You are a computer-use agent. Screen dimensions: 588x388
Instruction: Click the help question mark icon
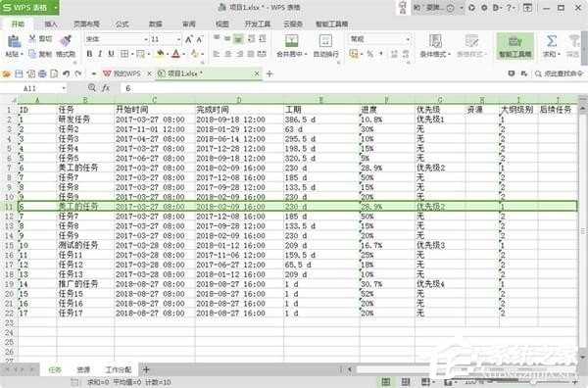tap(510, 8)
